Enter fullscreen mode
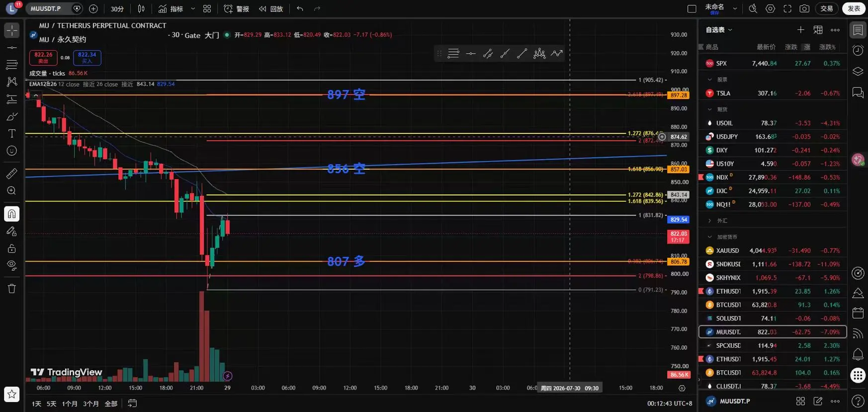This screenshot has height=412, width=868. (787, 8)
